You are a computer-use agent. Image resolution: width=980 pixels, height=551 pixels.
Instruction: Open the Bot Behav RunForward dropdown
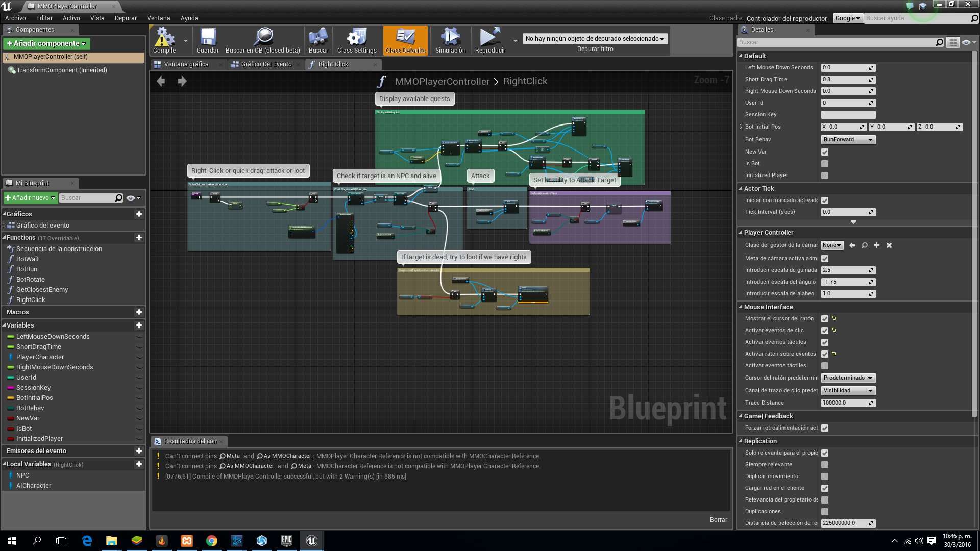[x=848, y=140]
